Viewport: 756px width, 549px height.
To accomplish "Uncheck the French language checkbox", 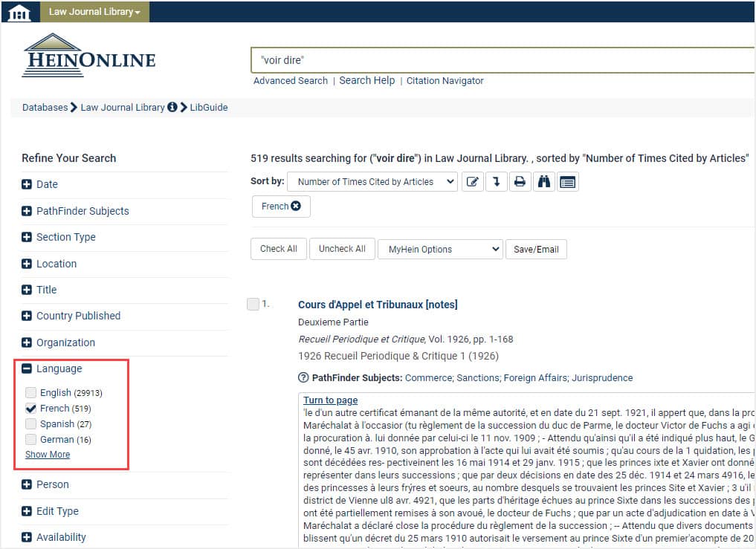I will (x=31, y=409).
